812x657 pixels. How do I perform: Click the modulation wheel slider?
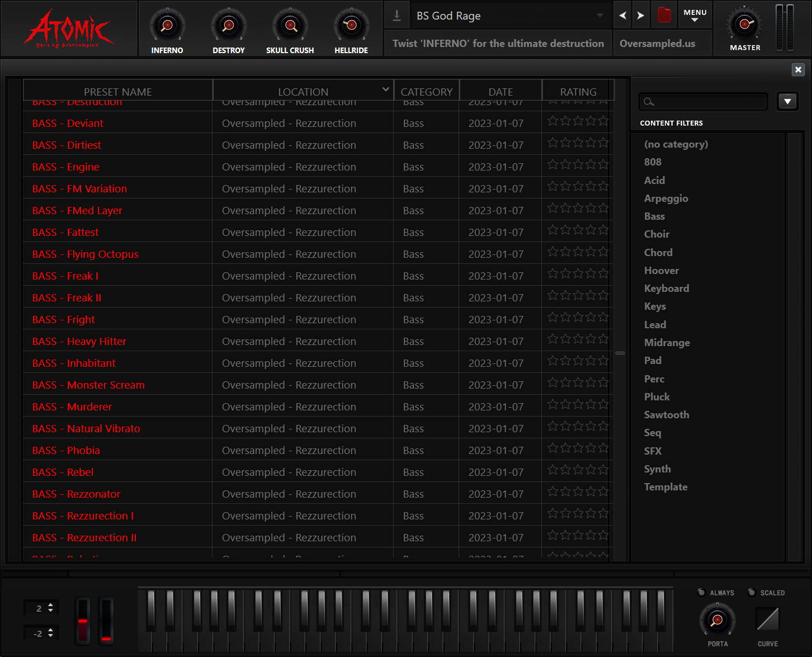pos(106,621)
